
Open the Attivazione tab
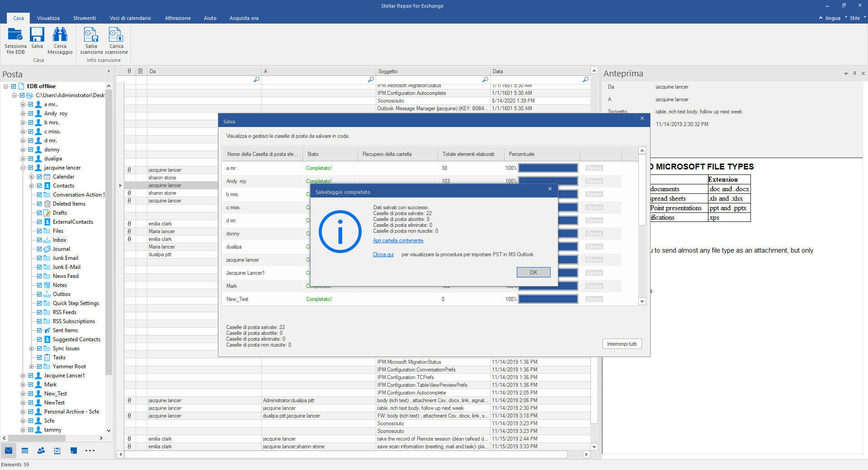(178, 18)
